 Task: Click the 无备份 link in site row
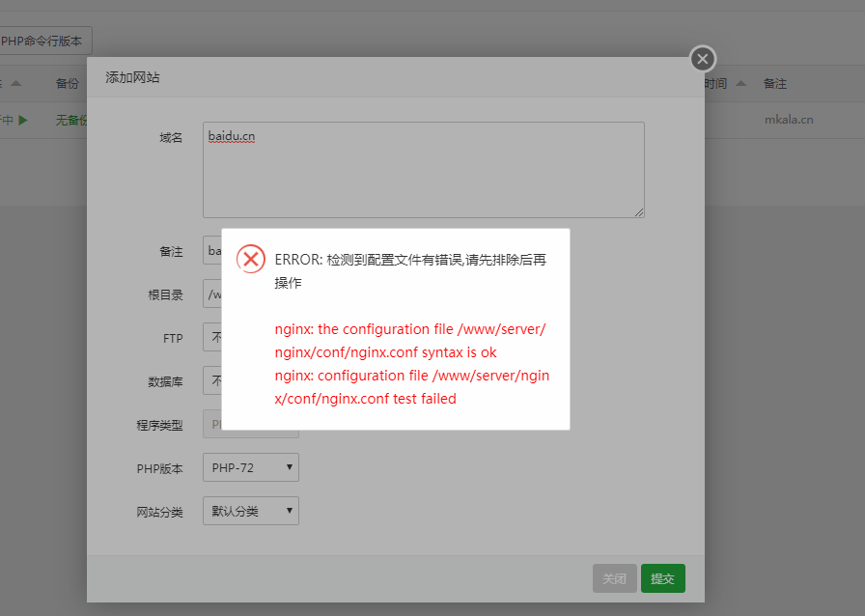[x=70, y=120]
